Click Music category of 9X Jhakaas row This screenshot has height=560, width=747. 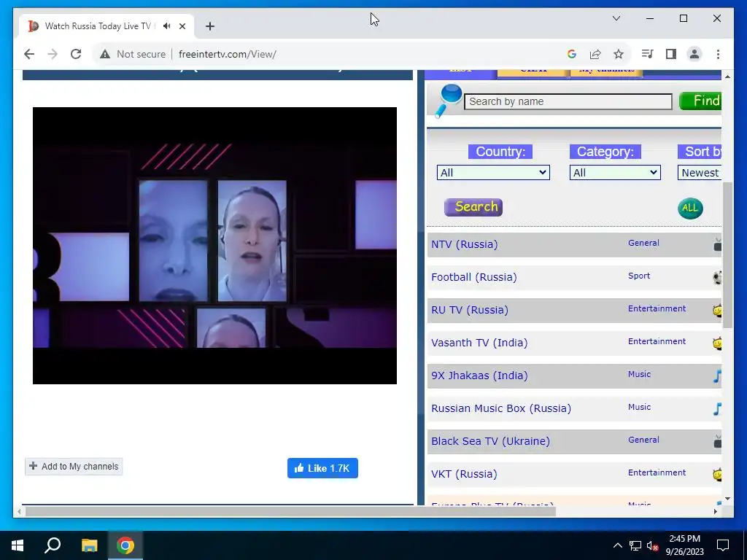pos(639,374)
